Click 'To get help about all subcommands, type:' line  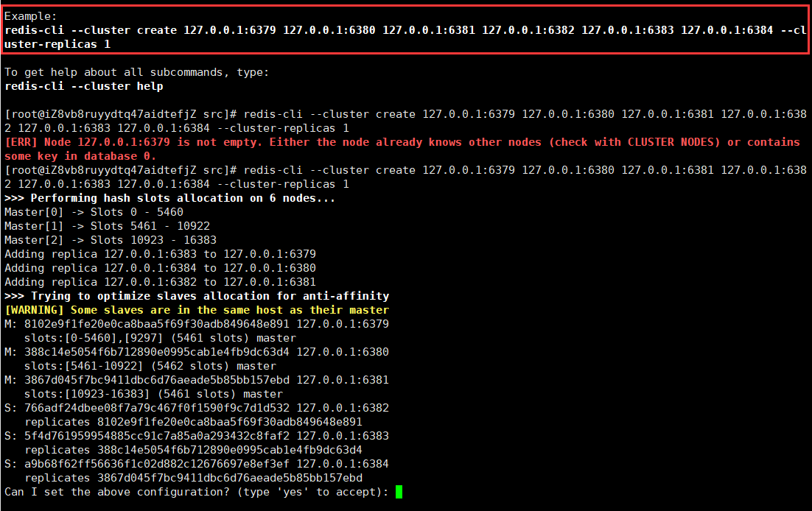[137, 72]
